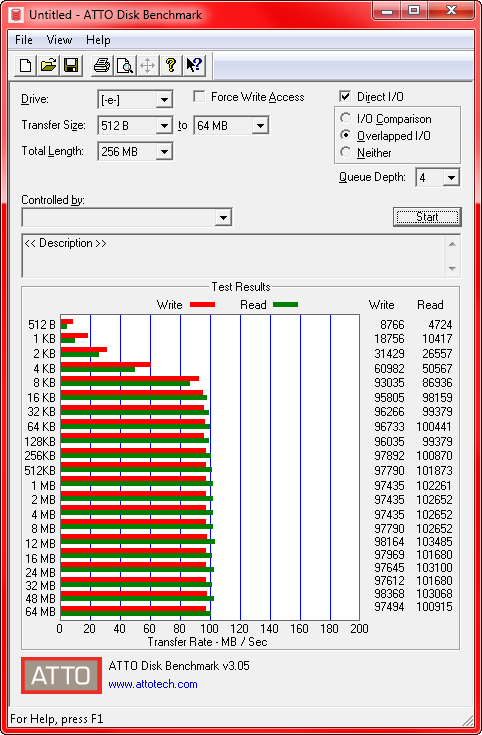This screenshot has height=735, width=482.
Task: Enable the Force Write Access checkbox
Action: tap(199, 97)
